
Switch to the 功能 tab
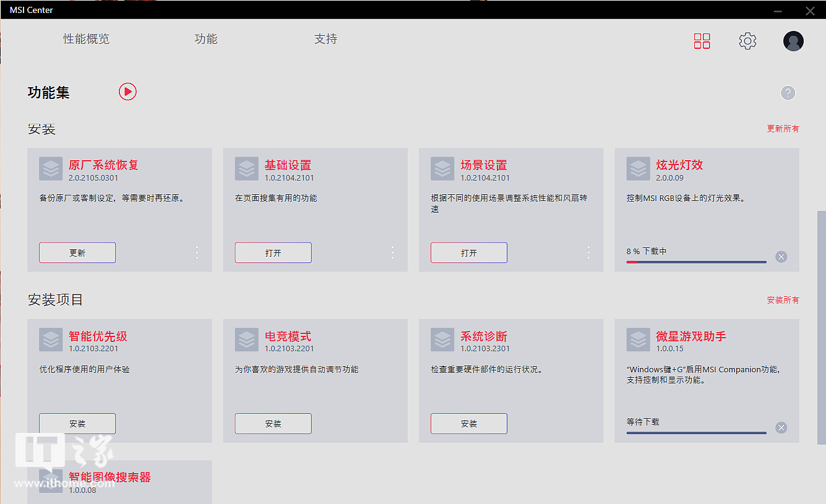206,39
